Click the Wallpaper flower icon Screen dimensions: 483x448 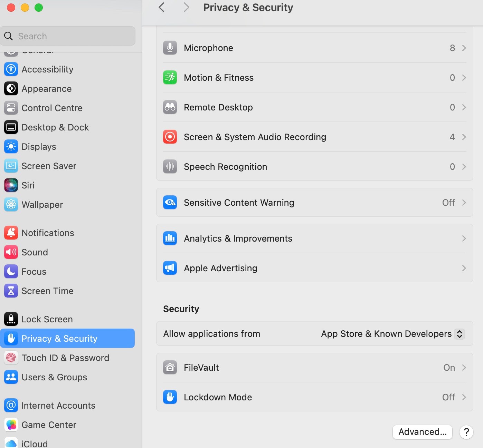click(11, 205)
